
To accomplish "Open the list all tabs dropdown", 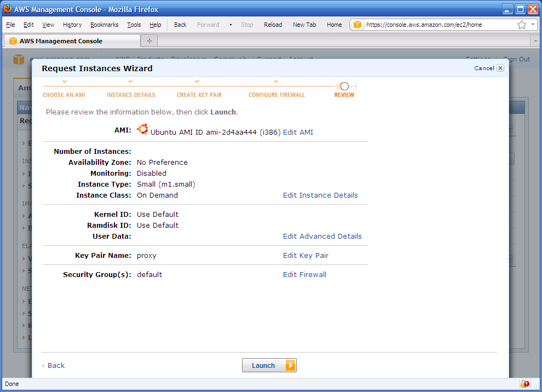I will [x=535, y=41].
